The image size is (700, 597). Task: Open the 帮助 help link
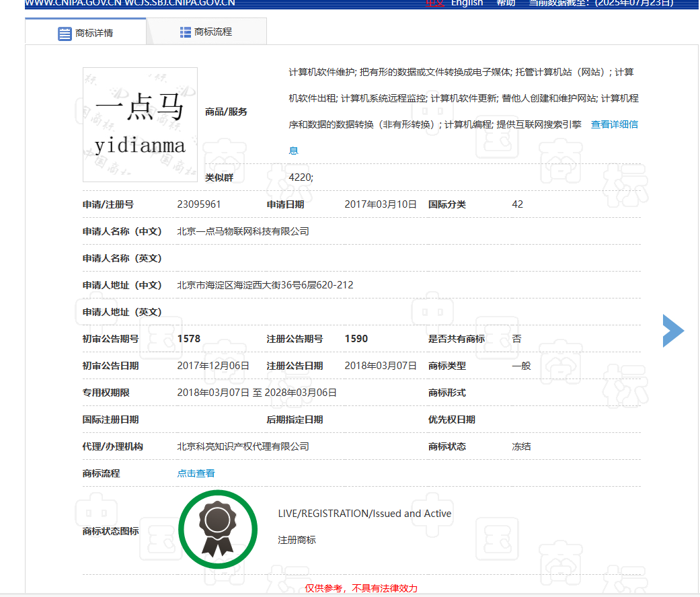(506, 3)
